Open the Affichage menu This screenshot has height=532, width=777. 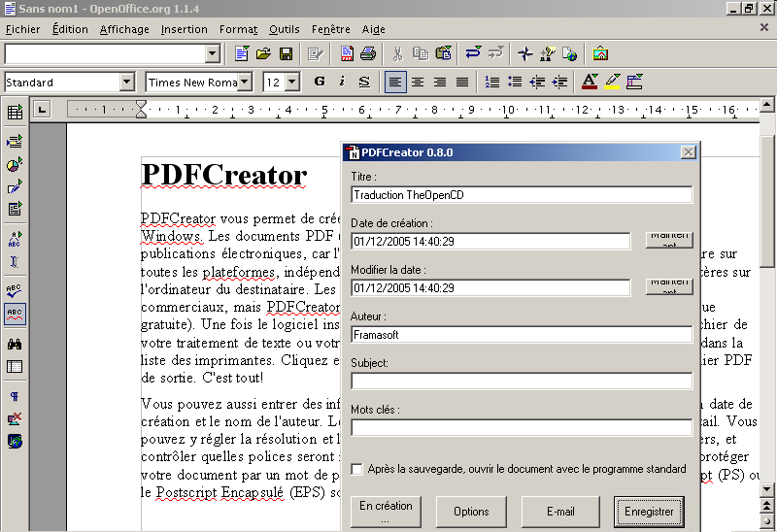124,29
